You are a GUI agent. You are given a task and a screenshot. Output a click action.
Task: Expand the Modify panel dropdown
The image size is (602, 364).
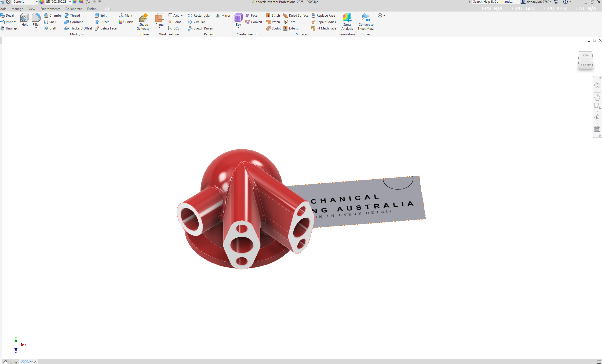[x=83, y=34]
